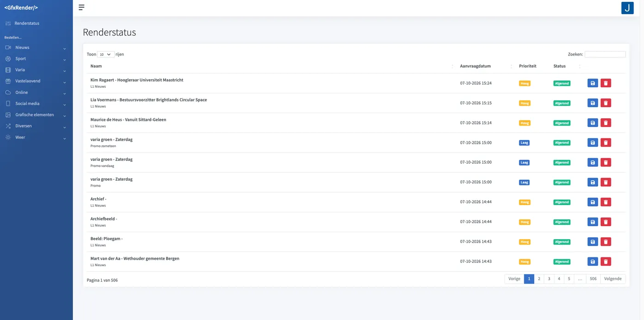Toggle the hamburger sidebar menu icon
The height and width of the screenshot is (320, 644).
81,7
